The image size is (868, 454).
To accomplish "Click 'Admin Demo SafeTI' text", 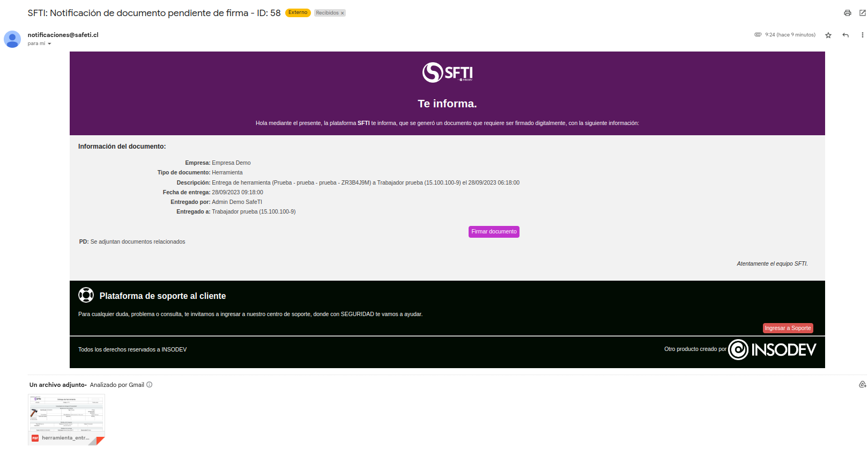I will point(237,202).
